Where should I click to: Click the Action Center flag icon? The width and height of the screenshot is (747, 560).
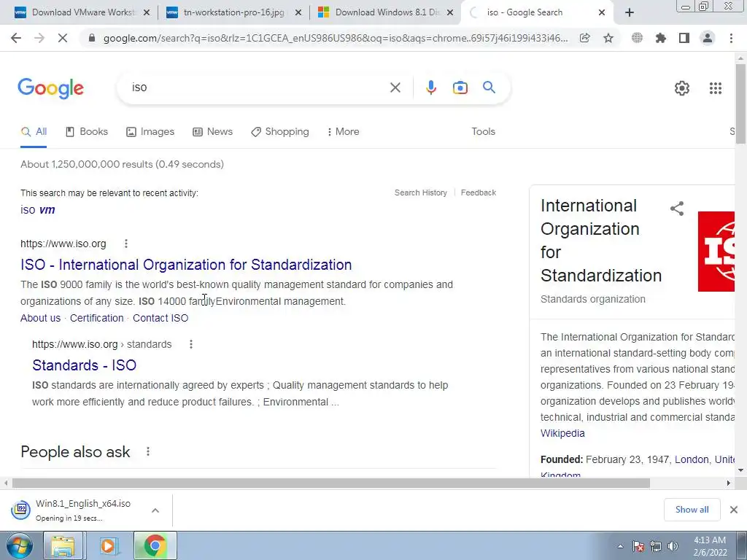tap(638, 546)
